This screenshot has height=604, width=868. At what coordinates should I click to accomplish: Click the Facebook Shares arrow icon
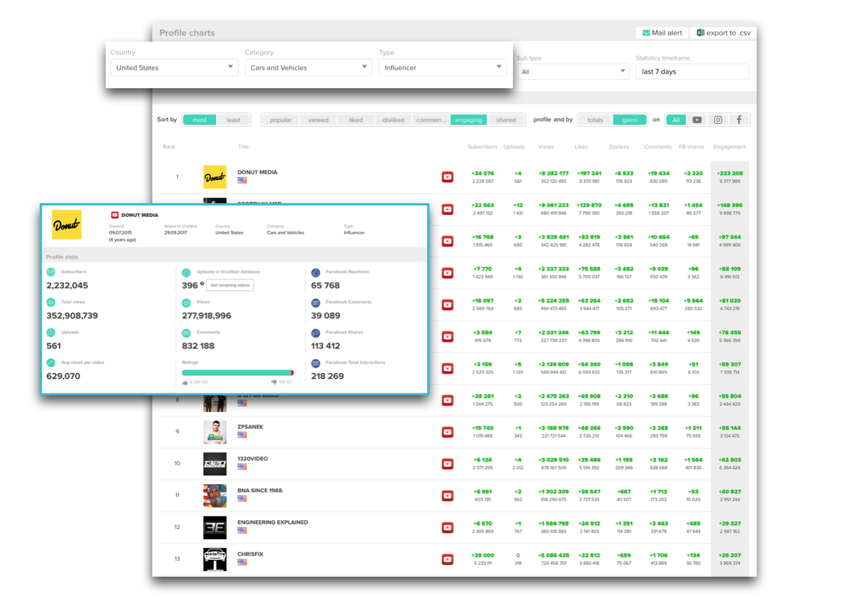pos(316,332)
